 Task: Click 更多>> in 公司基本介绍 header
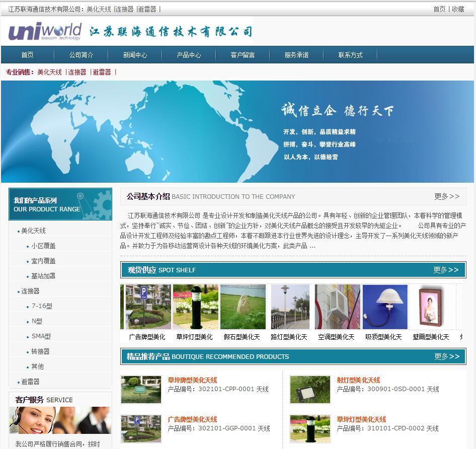447,196
